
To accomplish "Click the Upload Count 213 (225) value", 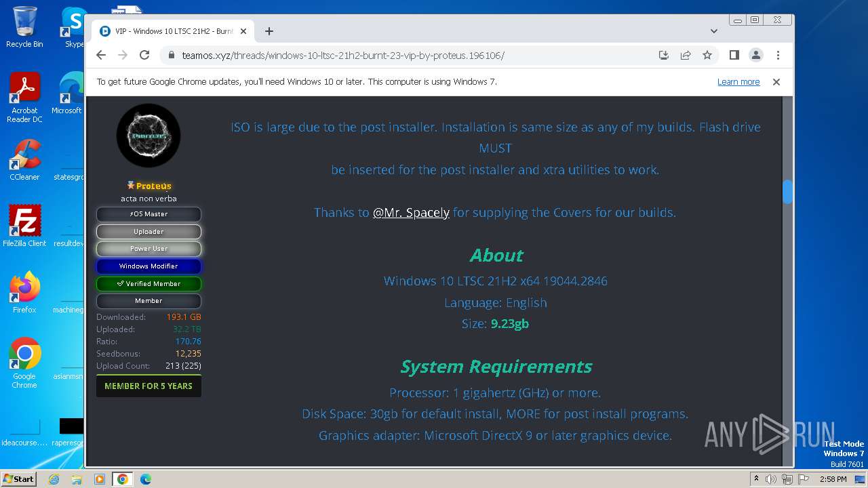I will [183, 366].
